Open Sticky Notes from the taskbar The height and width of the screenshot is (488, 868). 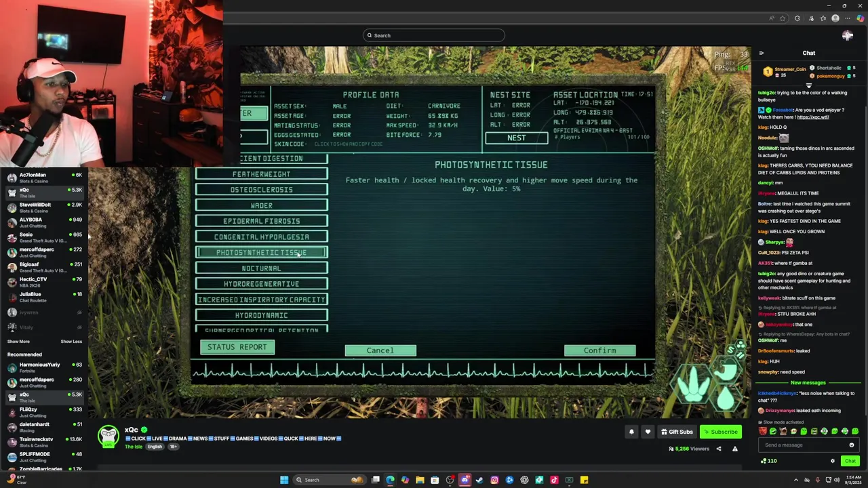pos(584,480)
